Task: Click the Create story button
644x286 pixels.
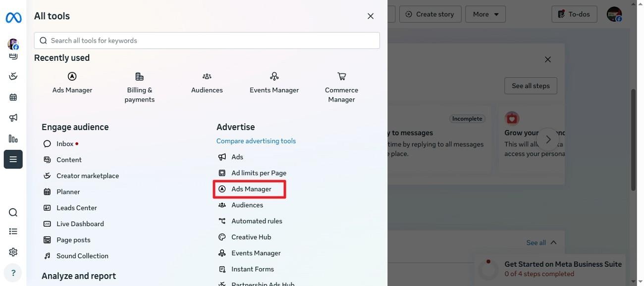Action: pyautogui.click(x=430, y=14)
